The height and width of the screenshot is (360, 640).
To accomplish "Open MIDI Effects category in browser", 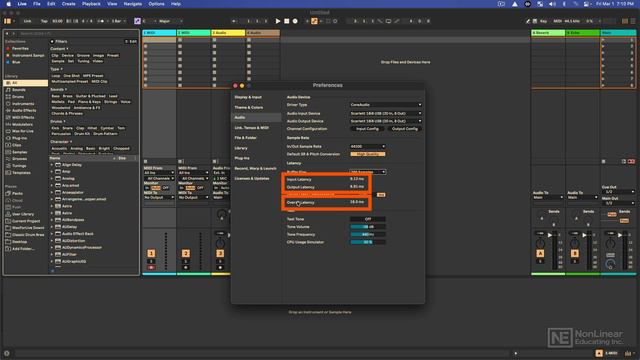I will tap(23, 118).
